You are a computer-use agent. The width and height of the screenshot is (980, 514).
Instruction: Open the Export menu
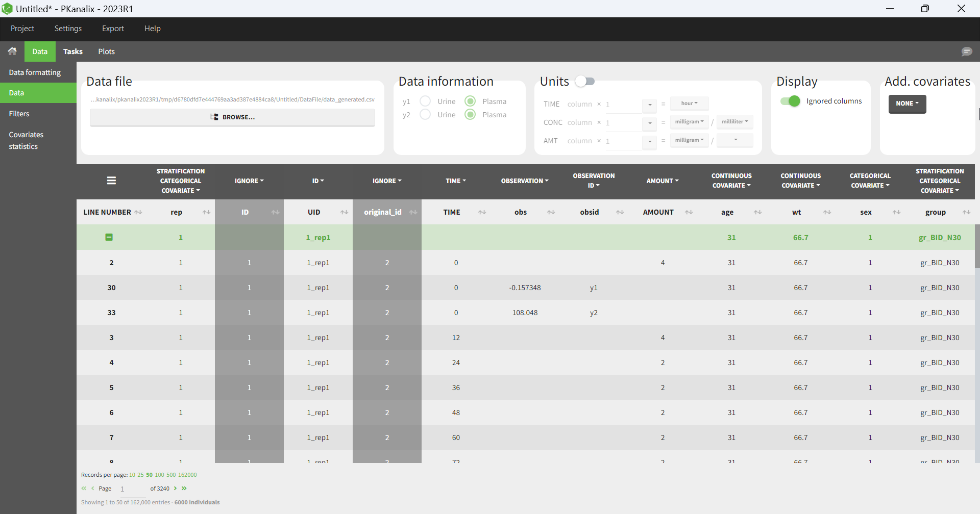tap(113, 29)
